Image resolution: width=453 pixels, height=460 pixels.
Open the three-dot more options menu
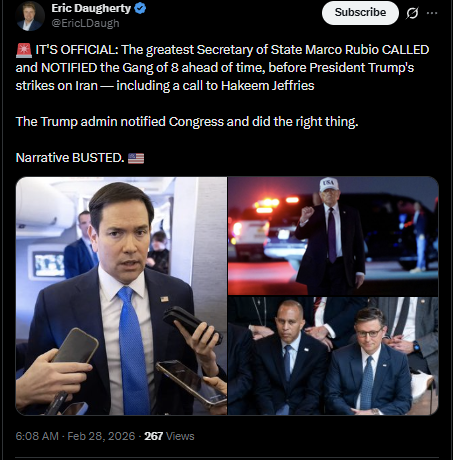(x=432, y=13)
